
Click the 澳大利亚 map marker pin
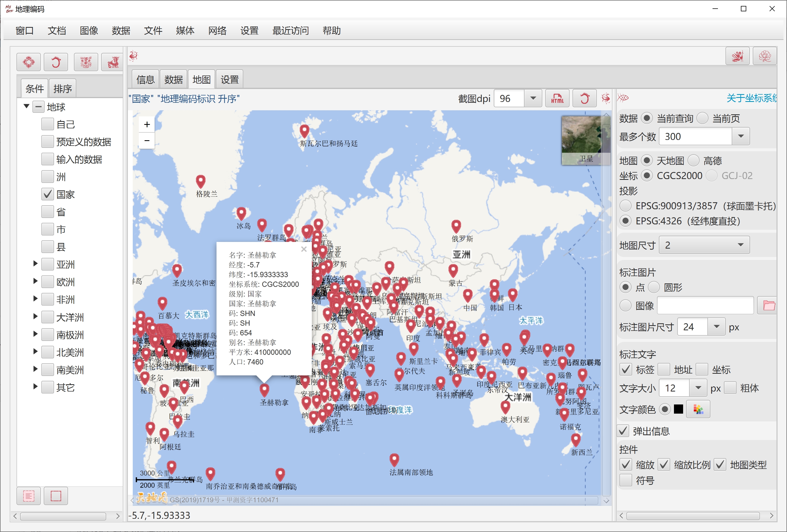pos(505,407)
